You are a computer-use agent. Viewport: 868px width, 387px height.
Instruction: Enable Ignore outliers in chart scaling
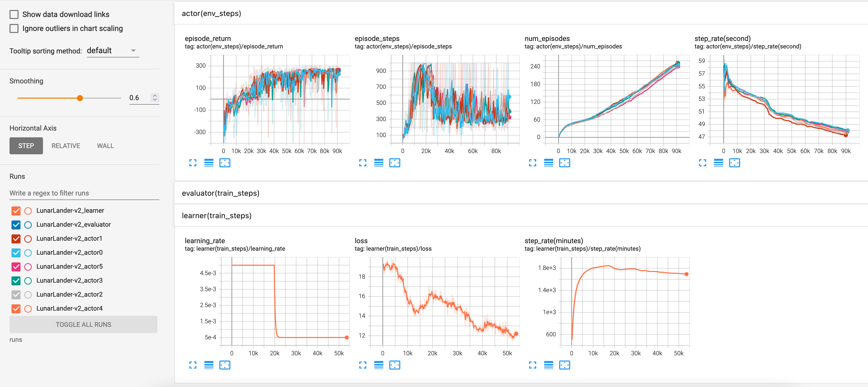(x=14, y=29)
